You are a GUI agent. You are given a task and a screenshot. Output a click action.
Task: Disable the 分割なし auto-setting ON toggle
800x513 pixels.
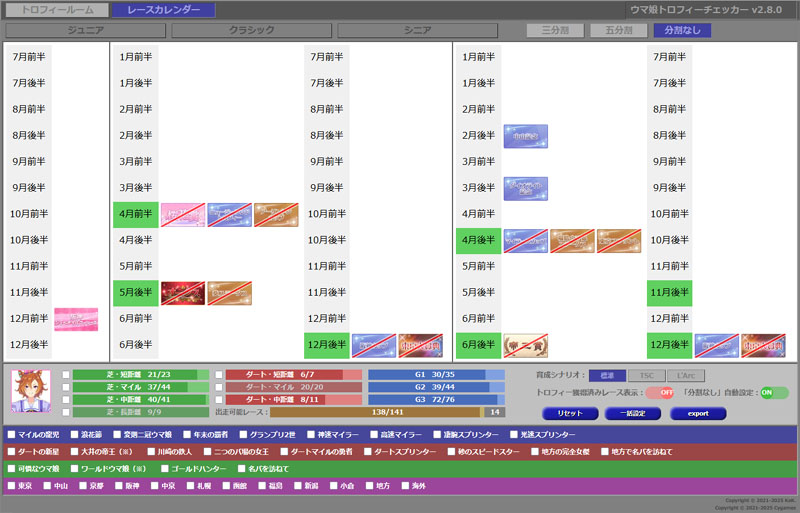coord(773,393)
